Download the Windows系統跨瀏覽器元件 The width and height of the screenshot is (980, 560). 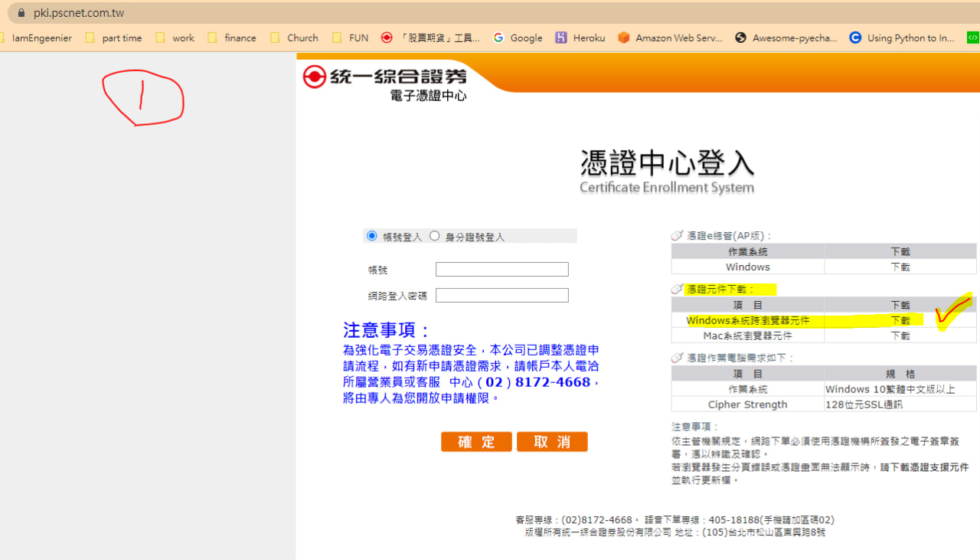[x=900, y=321]
